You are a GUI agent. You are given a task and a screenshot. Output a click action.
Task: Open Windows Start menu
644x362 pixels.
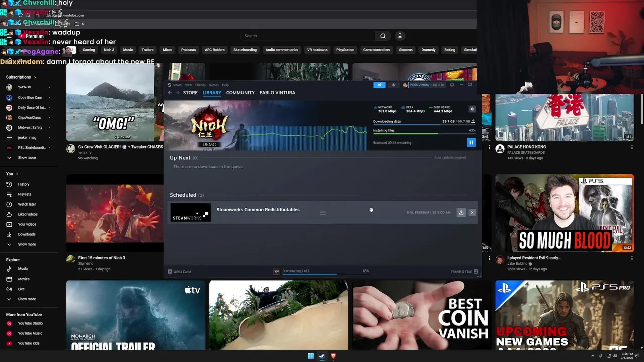click(311, 356)
